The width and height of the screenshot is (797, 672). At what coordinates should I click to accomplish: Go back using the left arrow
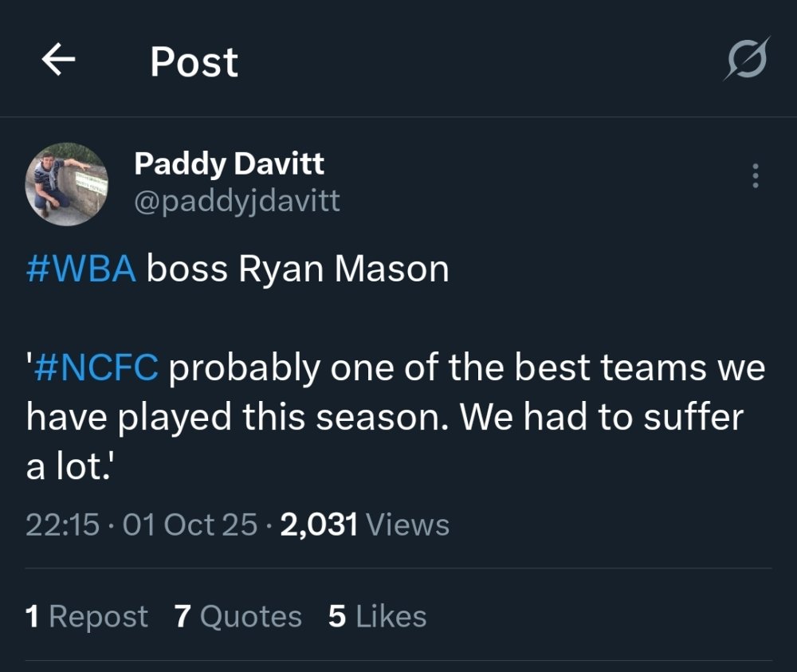click(x=58, y=61)
